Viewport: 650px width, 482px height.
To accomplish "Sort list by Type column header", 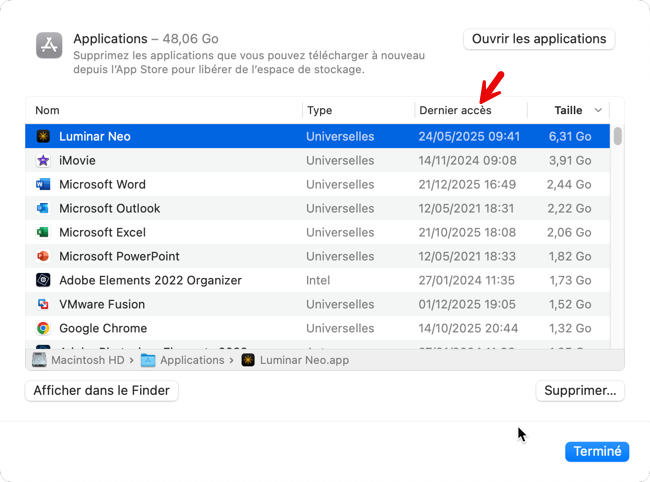I will [320, 110].
